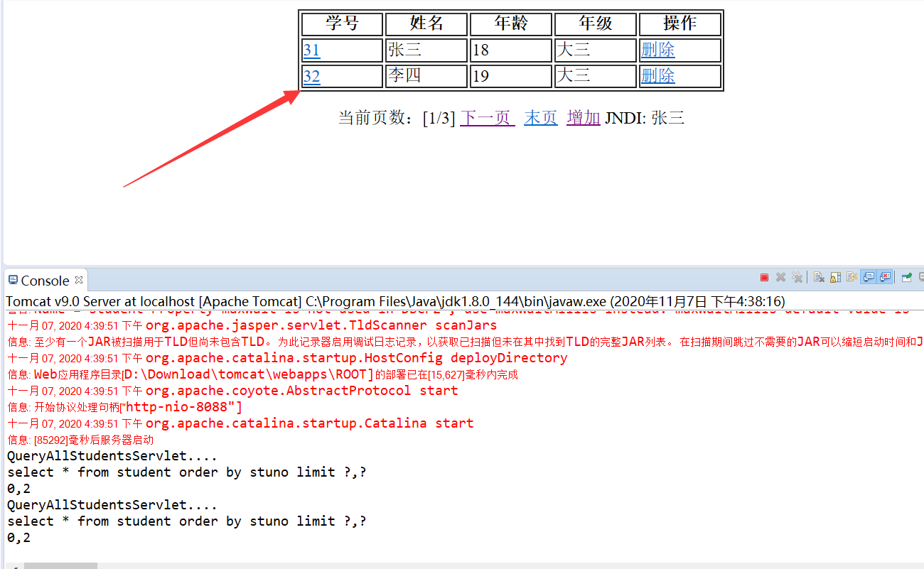Remove all terminated launches
The width and height of the screenshot is (924, 569).
tap(797, 277)
